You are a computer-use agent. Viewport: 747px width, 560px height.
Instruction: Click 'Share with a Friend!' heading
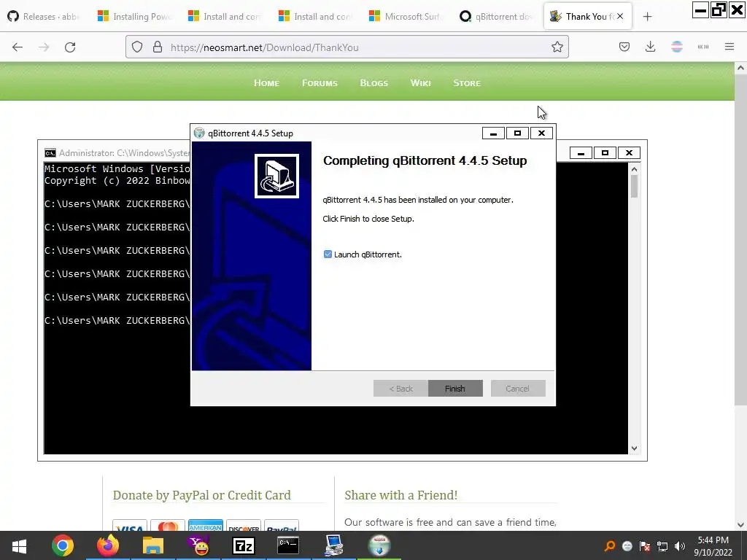click(x=400, y=495)
